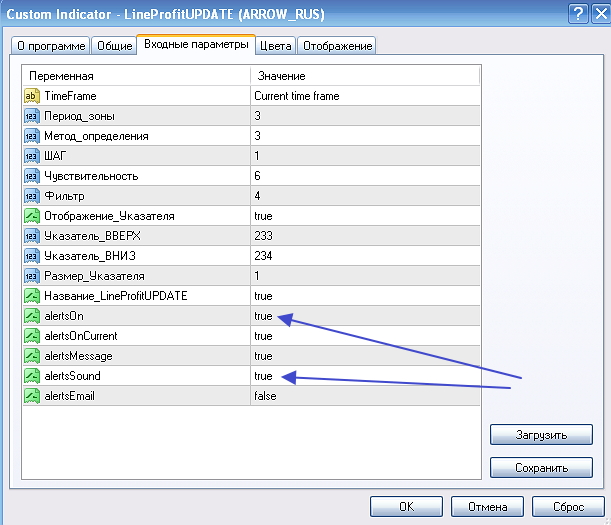
Task: Click the bool icon beside Отображение_Указателя
Action: (32, 216)
